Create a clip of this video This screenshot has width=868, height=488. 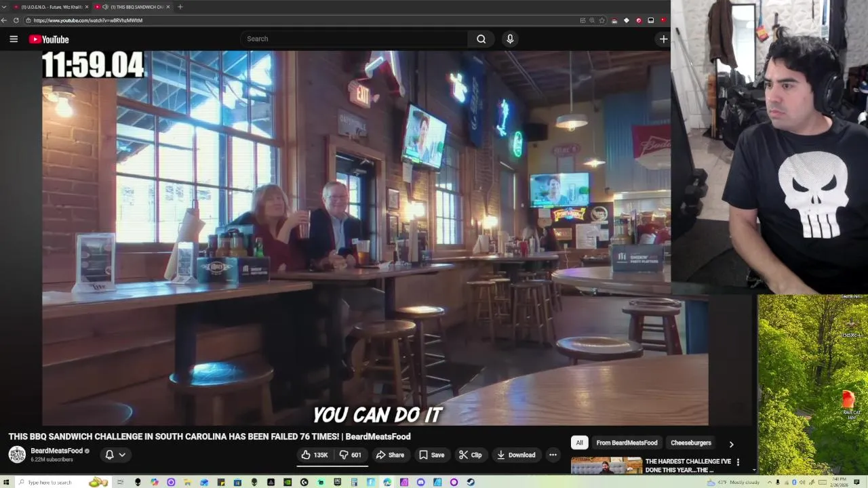pyautogui.click(x=470, y=455)
